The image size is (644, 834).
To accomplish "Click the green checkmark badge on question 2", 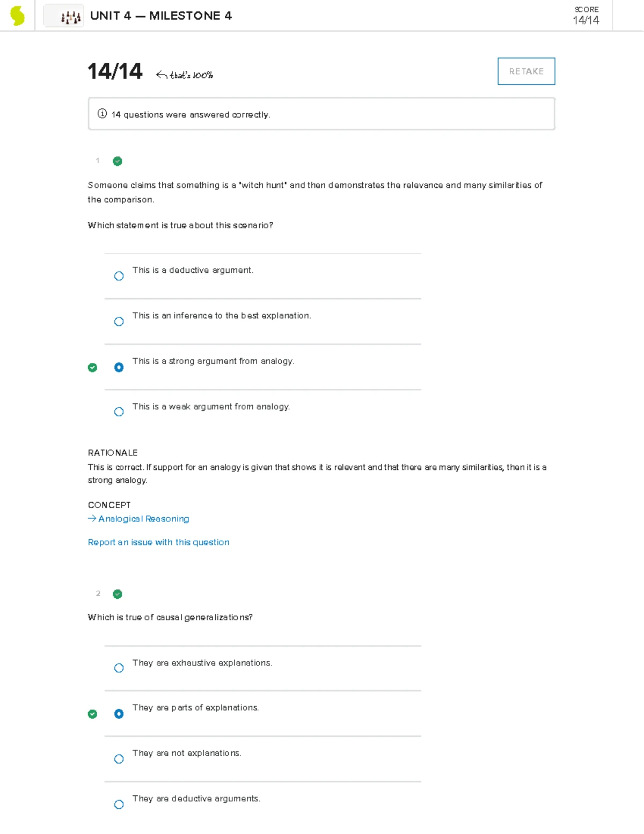I will [x=117, y=593].
